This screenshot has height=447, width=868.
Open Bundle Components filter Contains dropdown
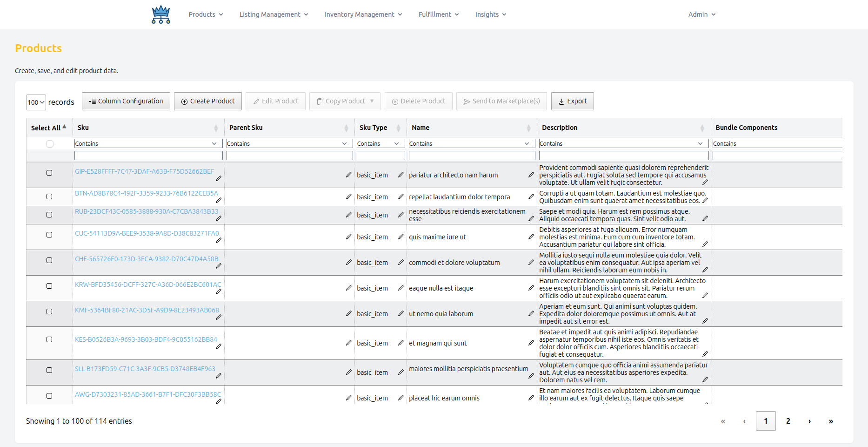click(x=777, y=143)
